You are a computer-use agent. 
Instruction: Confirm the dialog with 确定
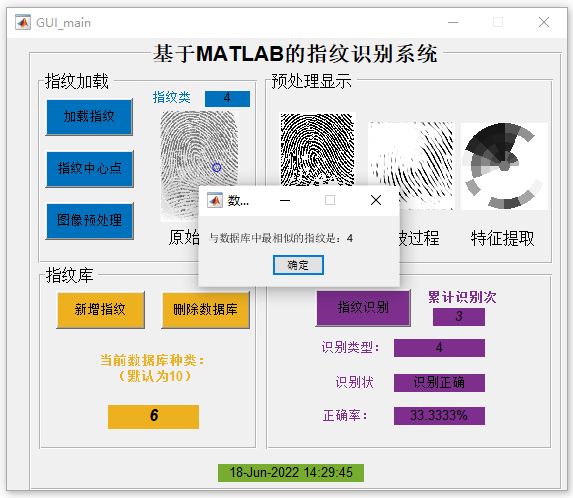click(298, 265)
